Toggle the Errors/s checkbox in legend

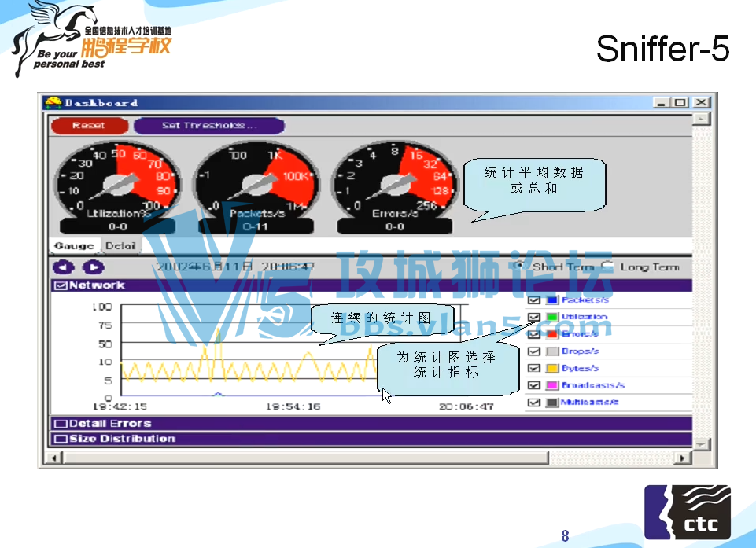coord(533,334)
